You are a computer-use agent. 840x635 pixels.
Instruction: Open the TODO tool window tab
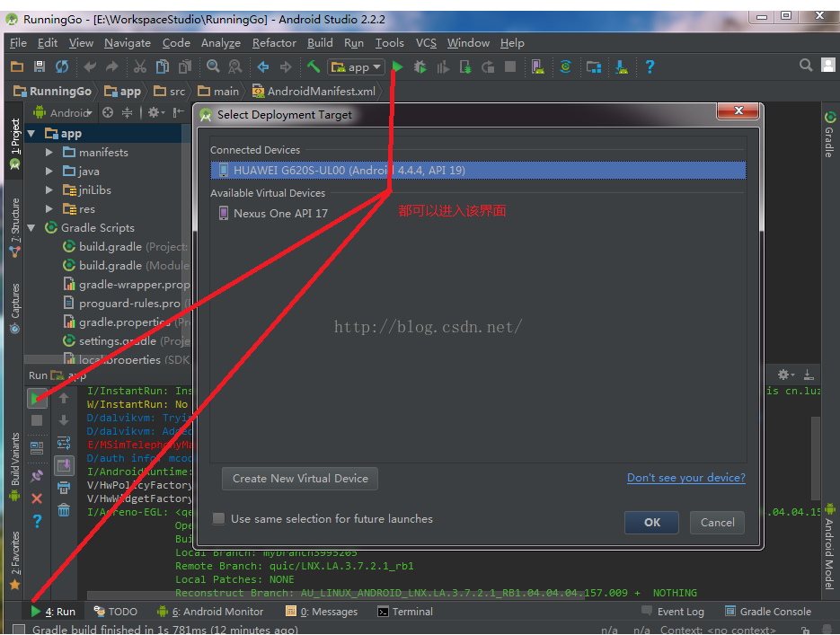click(115, 612)
